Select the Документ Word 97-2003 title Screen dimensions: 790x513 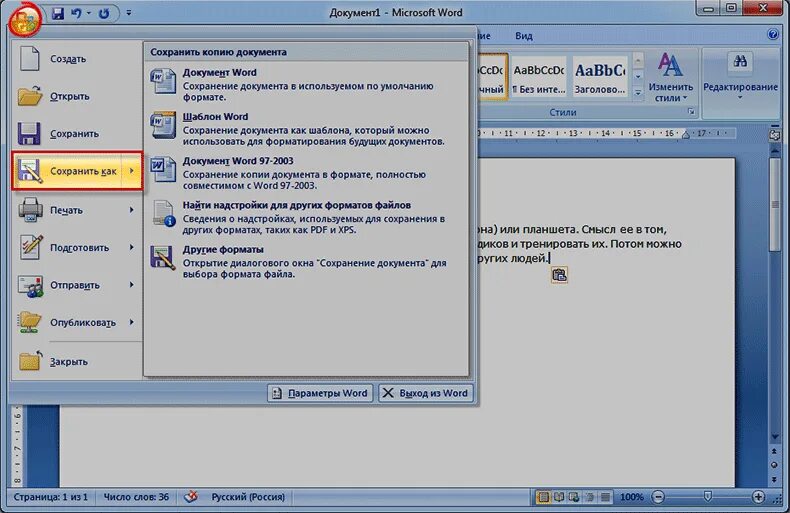(x=238, y=161)
